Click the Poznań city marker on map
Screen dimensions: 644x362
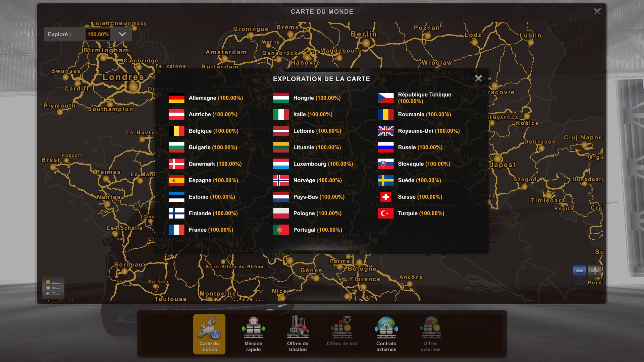click(x=428, y=36)
